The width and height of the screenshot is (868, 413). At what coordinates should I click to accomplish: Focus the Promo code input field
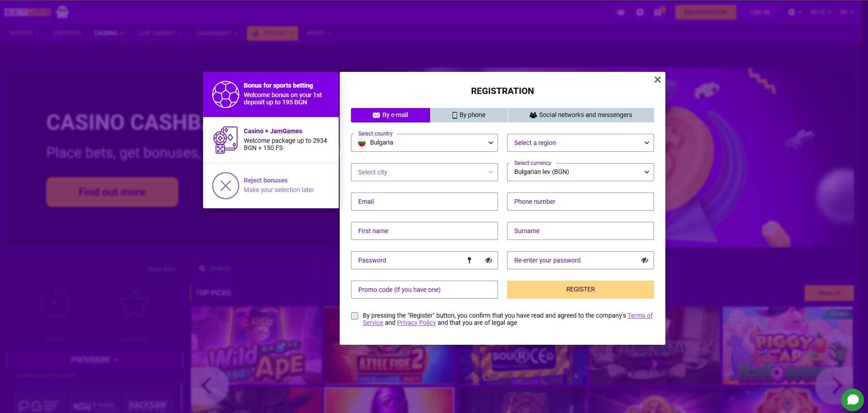[x=424, y=290]
